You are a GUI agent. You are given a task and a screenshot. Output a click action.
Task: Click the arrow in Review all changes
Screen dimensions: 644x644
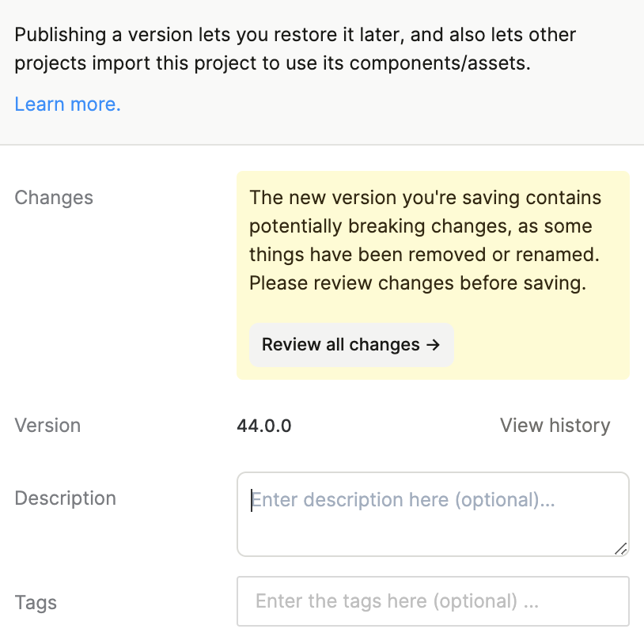tap(433, 345)
